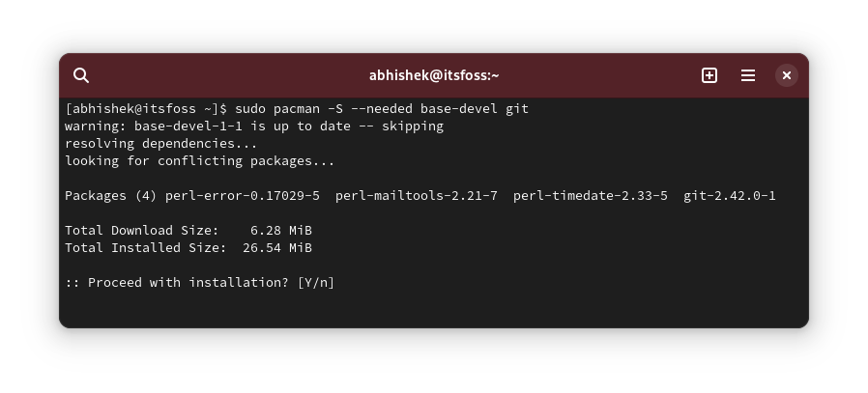Click the abhishek@itsfoss:~ window title
The width and height of the screenshot is (868, 393).
point(434,75)
